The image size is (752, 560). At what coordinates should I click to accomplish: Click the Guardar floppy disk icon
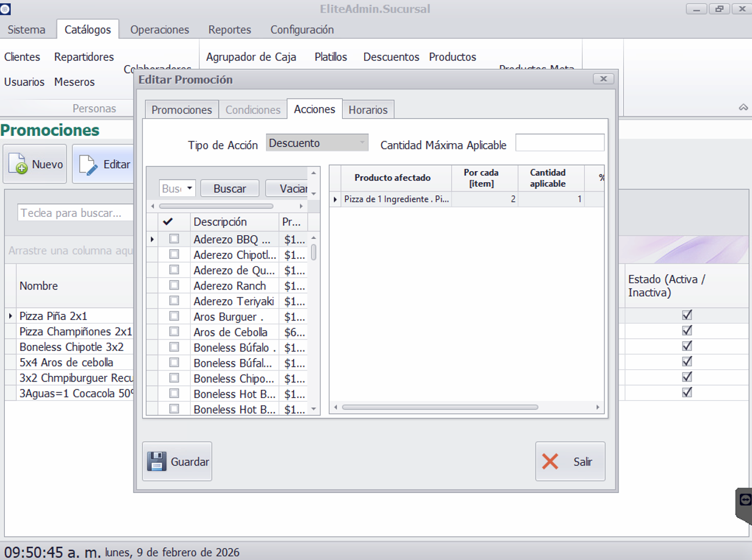pyautogui.click(x=157, y=461)
